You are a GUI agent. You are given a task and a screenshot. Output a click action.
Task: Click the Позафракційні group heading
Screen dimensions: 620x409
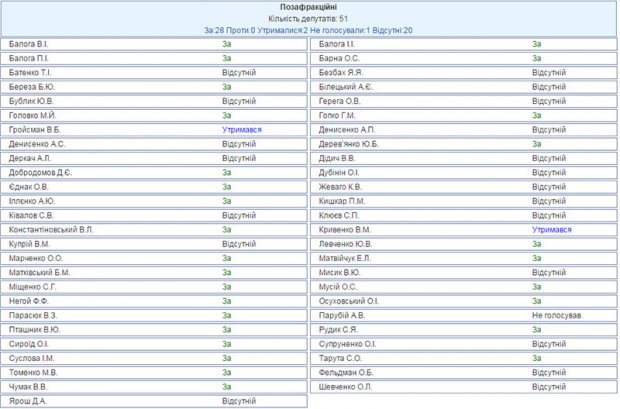point(309,7)
